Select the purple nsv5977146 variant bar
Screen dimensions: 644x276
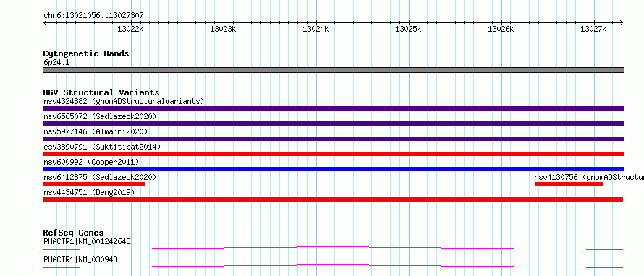tap(333, 139)
